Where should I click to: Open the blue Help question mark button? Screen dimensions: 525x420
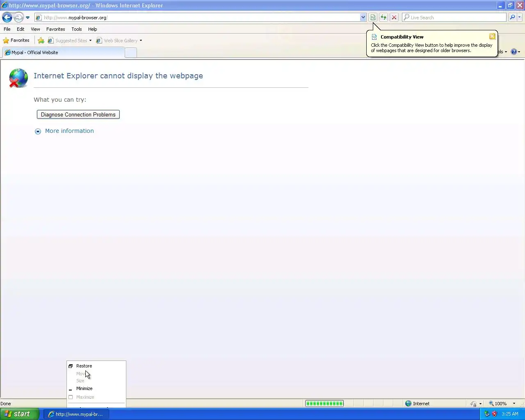[514, 52]
